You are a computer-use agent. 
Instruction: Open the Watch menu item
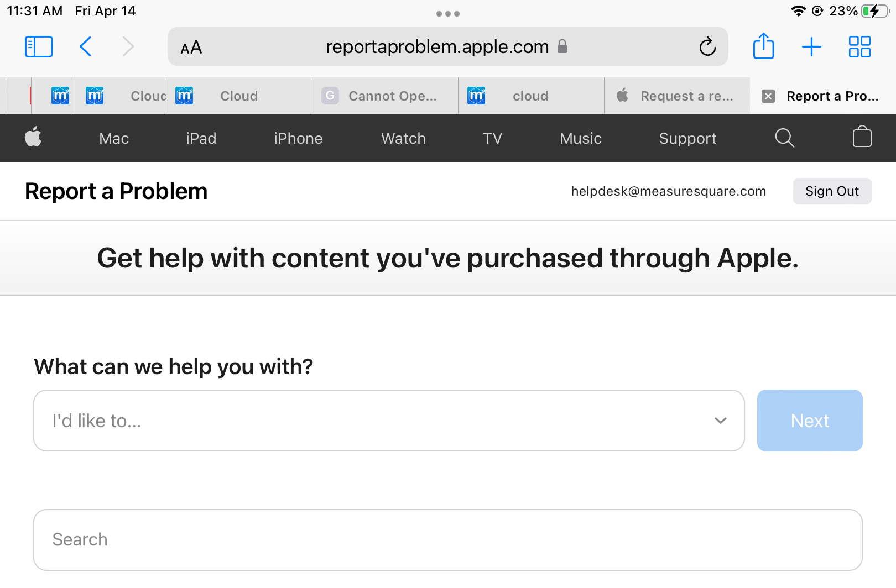[x=403, y=138]
